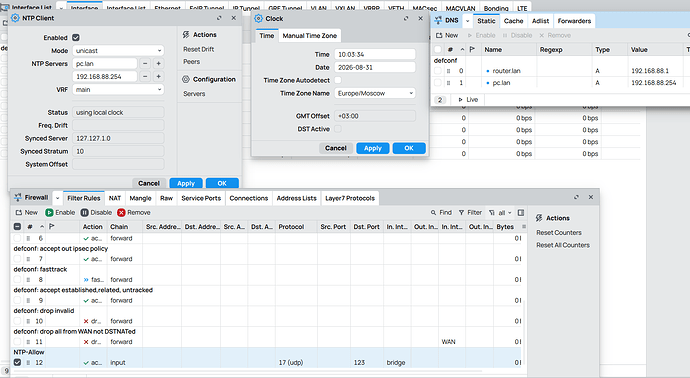Click the NTP Client window gear icon
Viewport: 690px width, 378px height.
point(15,18)
